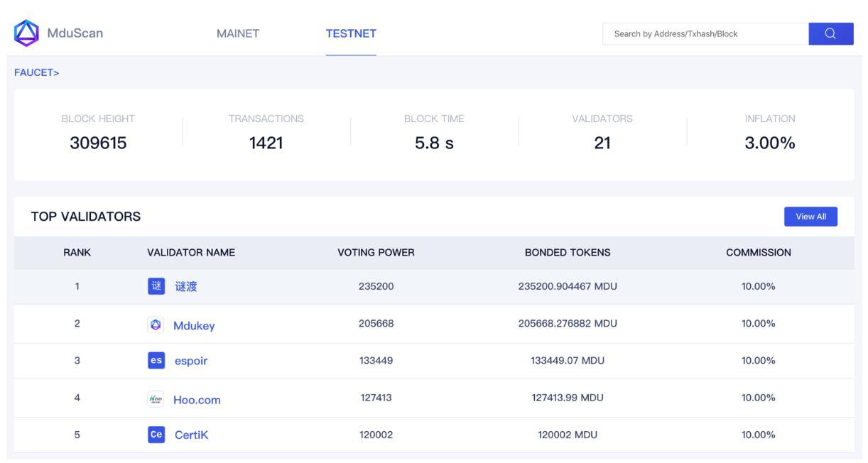Click the 谜渡 validator avatar icon
The image size is (868, 463).
[156, 287]
